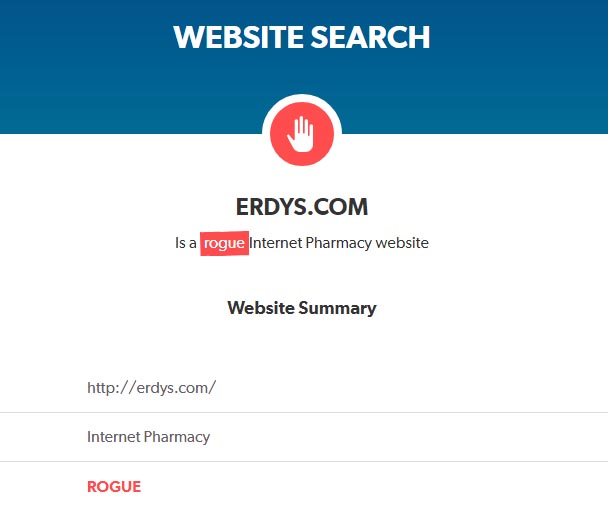Click the word SEARCH in the banner

point(370,37)
